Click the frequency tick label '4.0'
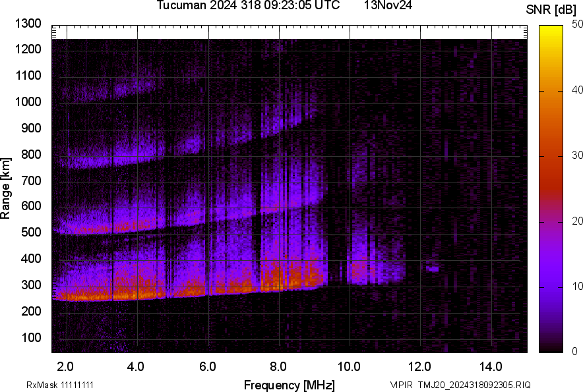The height and width of the screenshot is (392, 583). pos(135,367)
